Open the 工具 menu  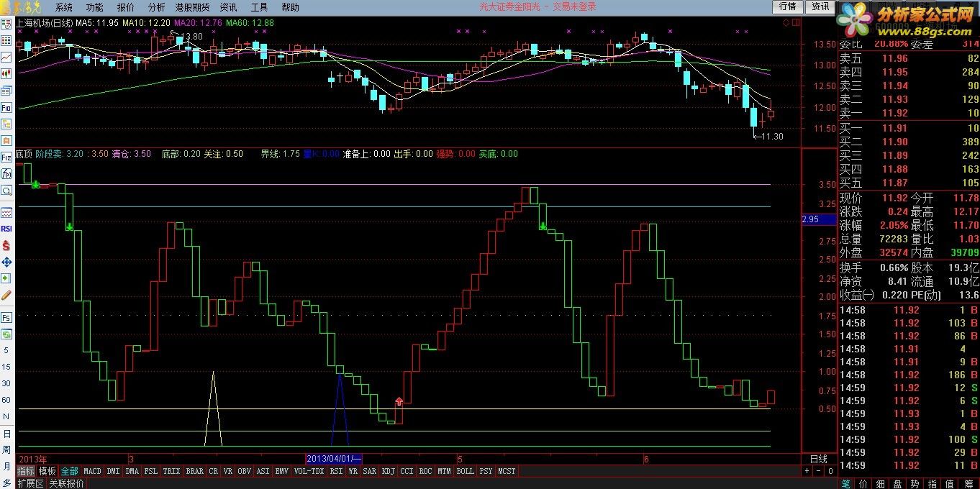pyautogui.click(x=259, y=7)
